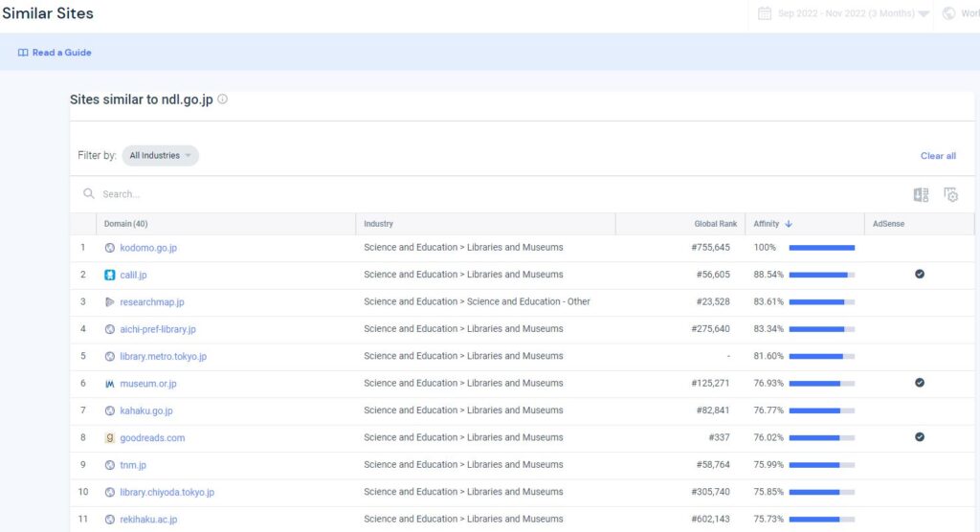980x532 pixels.
Task: Click tnm.jp favicon icon
Action: (x=110, y=465)
